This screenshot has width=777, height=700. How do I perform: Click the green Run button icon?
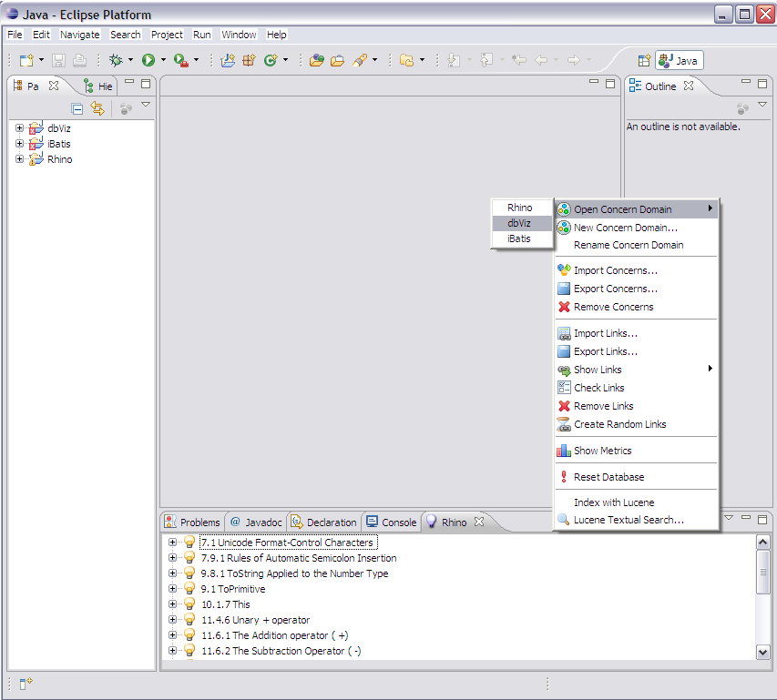pyautogui.click(x=148, y=60)
